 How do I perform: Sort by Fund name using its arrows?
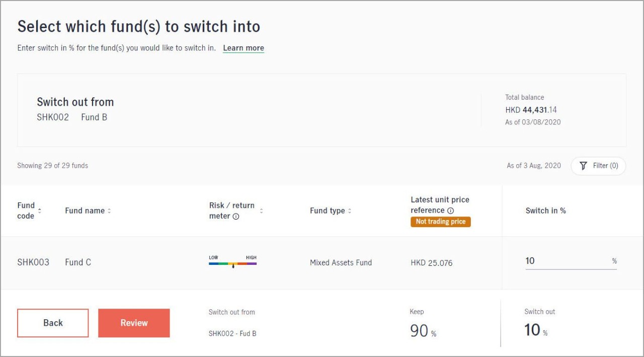(109, 211)
